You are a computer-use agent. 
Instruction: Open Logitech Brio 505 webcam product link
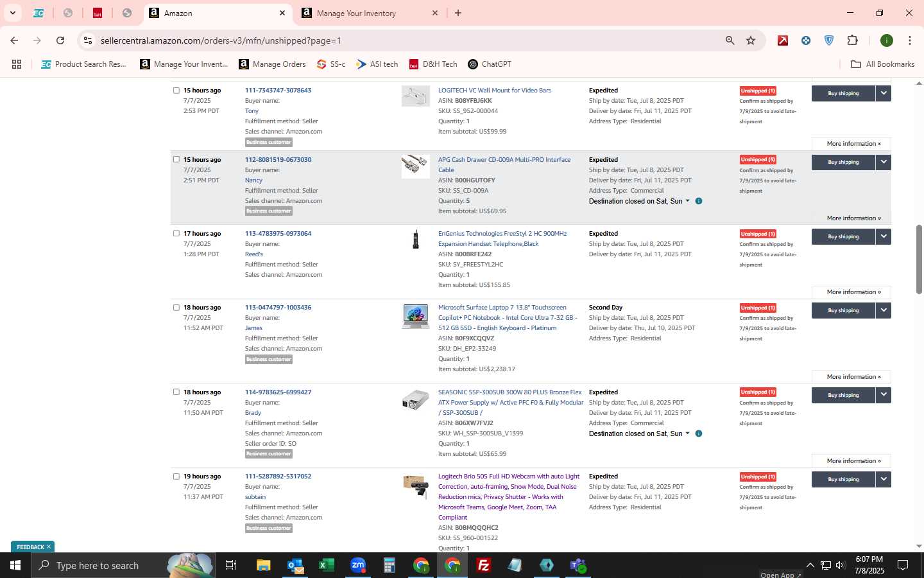point(509,496)
